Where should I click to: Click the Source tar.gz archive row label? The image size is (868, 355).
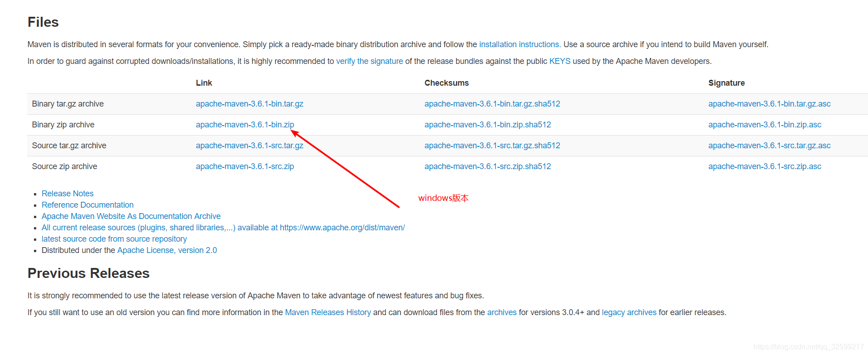click(69, 146)
